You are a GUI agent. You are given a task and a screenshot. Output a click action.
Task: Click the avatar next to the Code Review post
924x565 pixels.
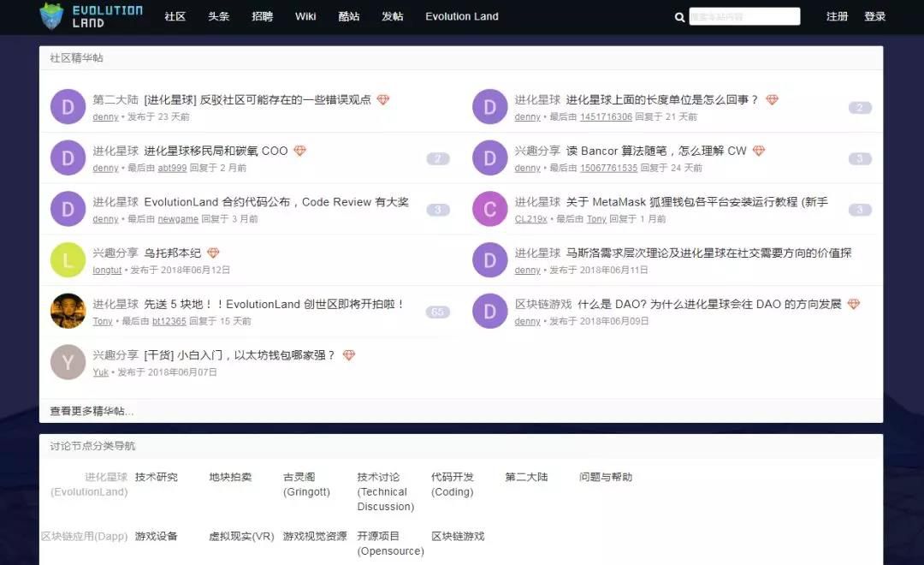tap(68, 209)
